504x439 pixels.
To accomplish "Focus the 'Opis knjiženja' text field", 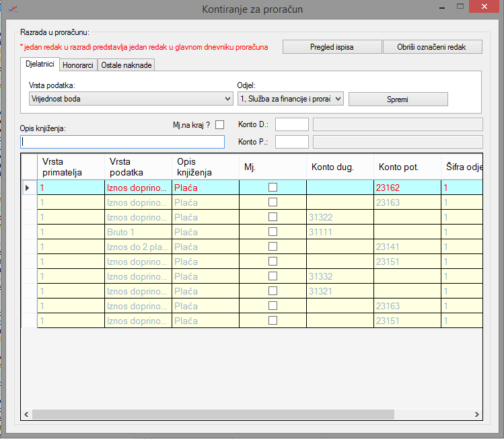I will point(122,142).
